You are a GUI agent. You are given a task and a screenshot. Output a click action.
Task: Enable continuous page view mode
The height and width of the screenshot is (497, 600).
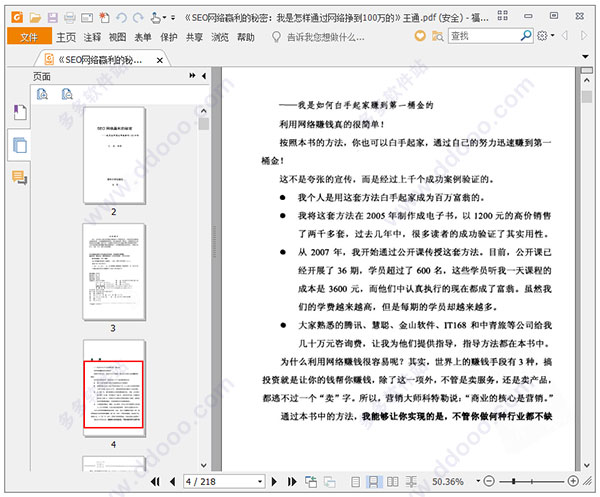(x=373, y=482)
